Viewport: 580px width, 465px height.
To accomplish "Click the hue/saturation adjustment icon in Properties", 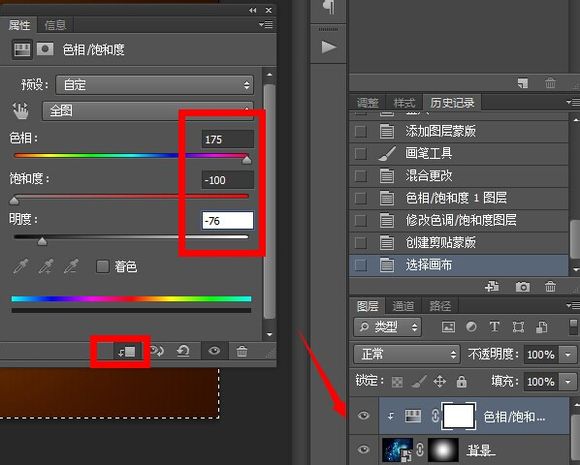I will click(x=22, y=49).
